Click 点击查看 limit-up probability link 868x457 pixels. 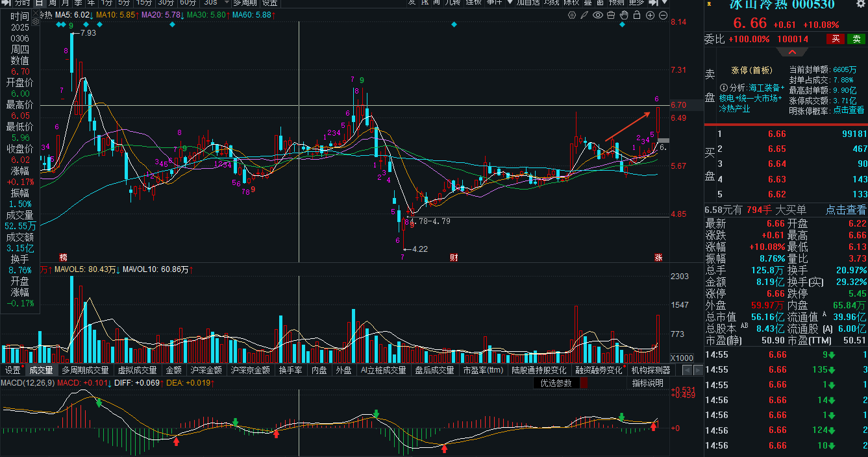point(849,110)
